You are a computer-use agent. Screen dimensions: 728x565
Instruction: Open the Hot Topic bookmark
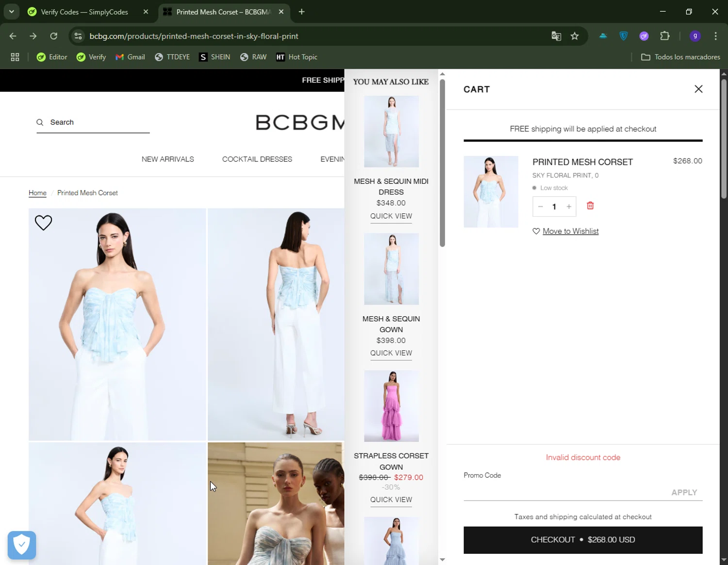click(297, 57)
